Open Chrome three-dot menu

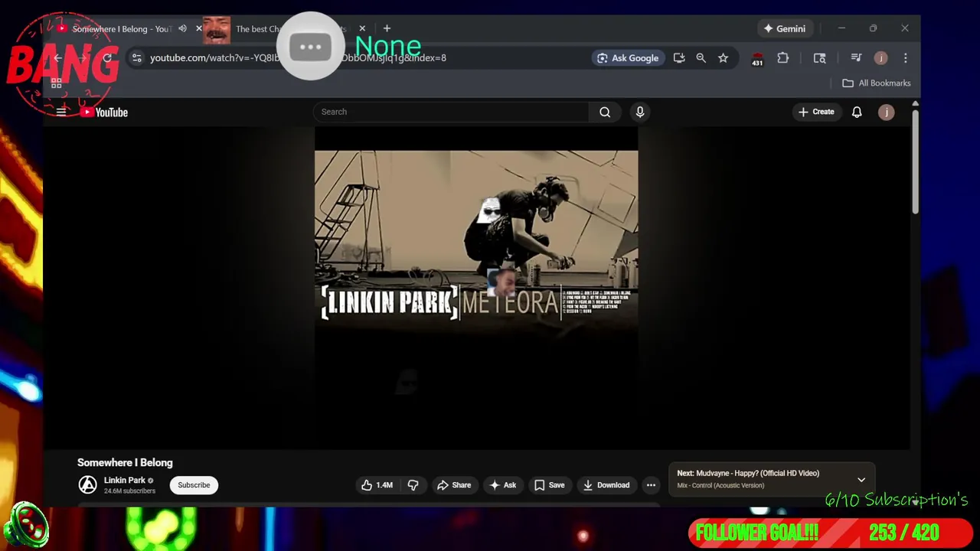pyautogui.click(x=906, y=58)
